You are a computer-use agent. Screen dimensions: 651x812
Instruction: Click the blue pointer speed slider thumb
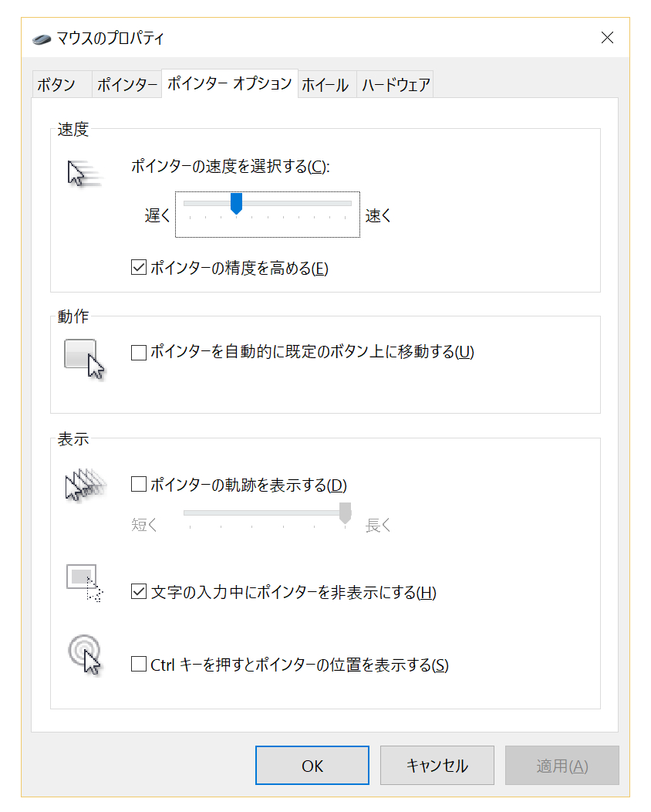(x=237, y=204)
